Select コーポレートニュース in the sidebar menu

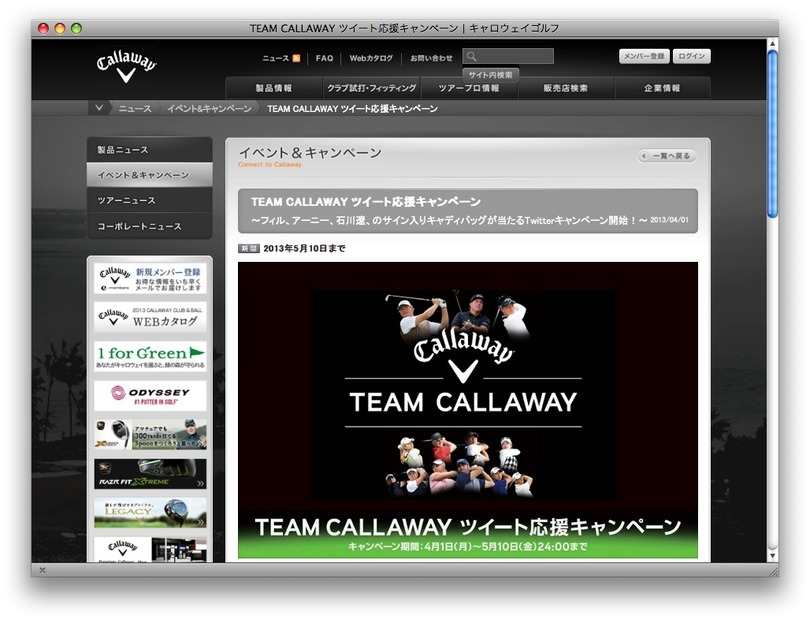[150, 226]
